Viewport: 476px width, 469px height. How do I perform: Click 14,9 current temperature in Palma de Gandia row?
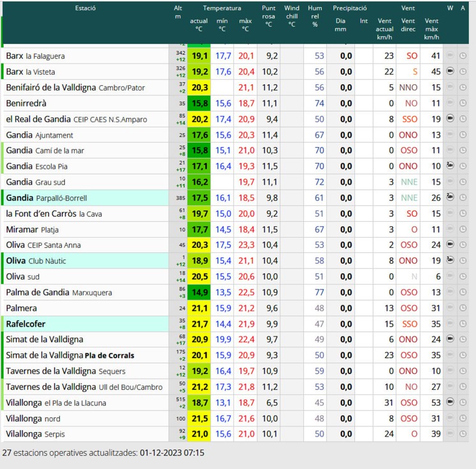coord(199,292)
